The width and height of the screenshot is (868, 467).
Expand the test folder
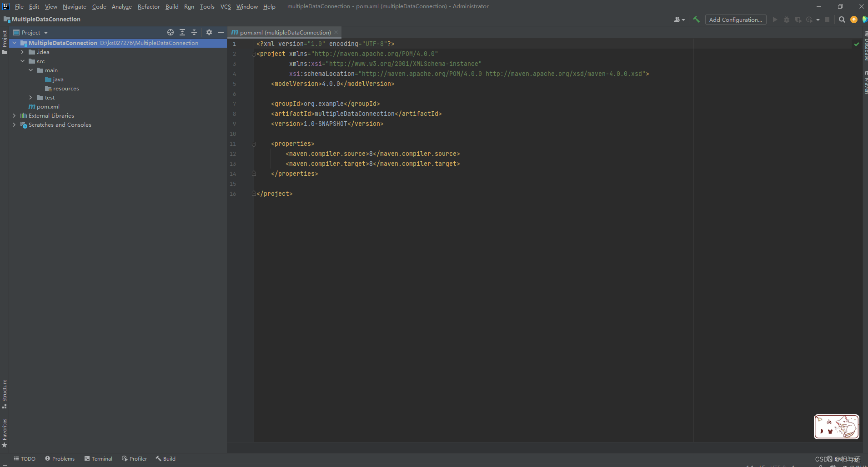tap(30, 98)
